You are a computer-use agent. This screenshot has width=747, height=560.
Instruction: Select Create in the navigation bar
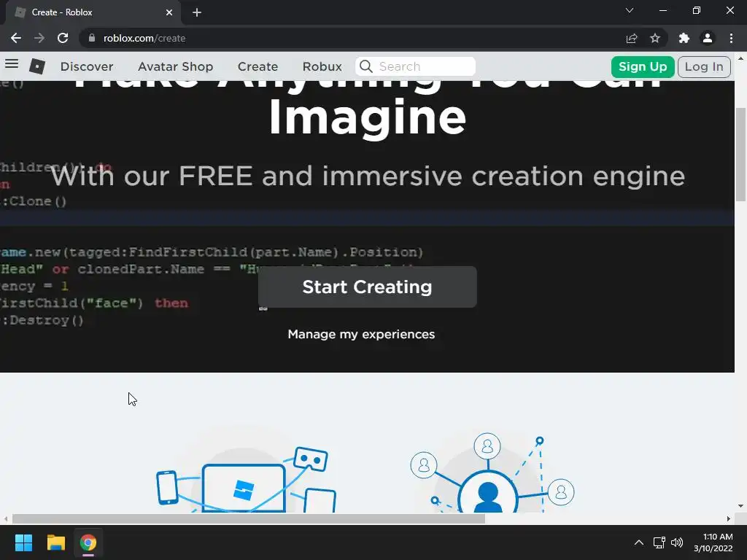258,66
